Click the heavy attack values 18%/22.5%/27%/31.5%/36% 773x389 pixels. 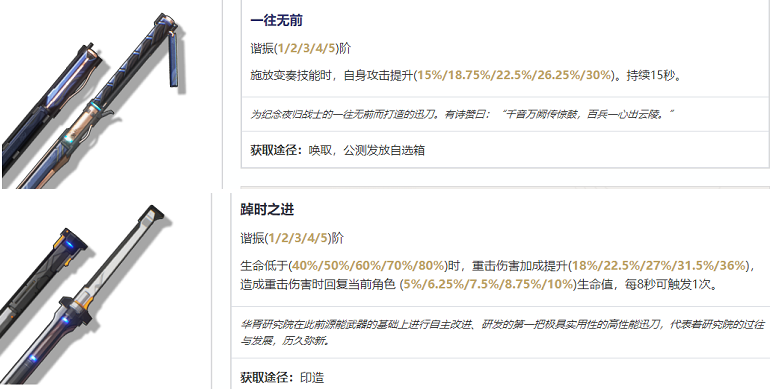click(x=659, y=266)
